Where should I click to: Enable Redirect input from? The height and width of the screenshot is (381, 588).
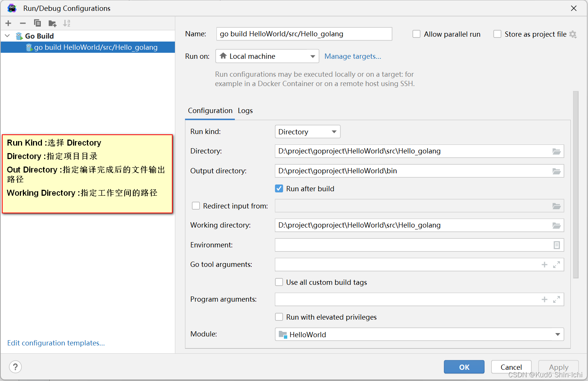196,206
